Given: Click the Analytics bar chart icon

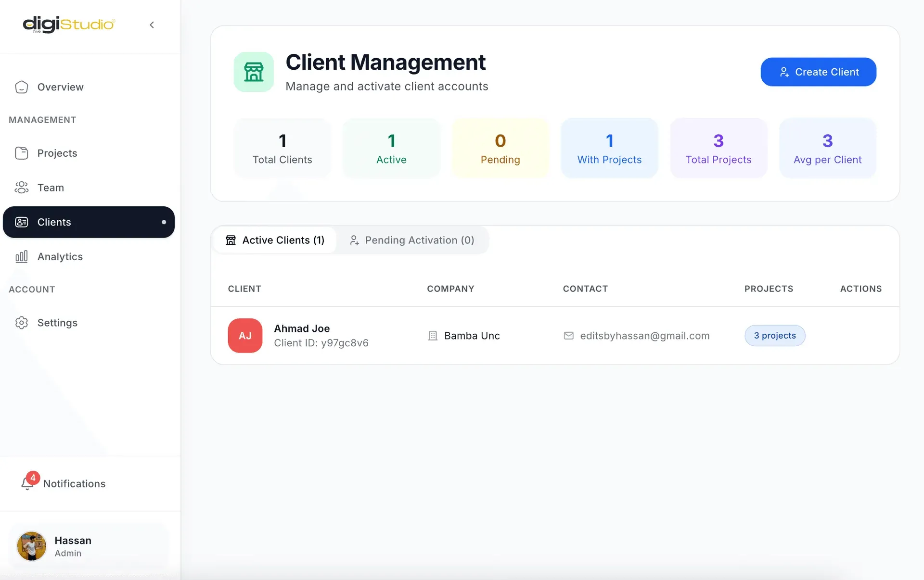Looking at the screenshot, I should (22, 257).
